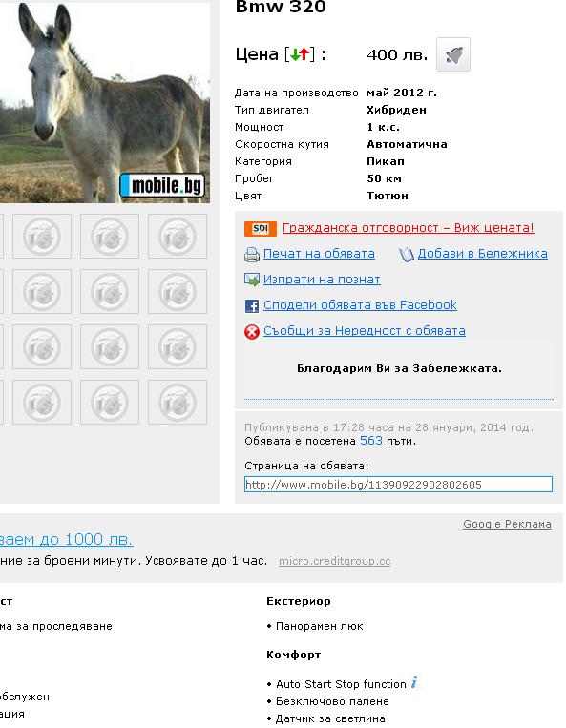Click the Facebook icon
Viewport: 566px width, 728px height.
[252, 306]
